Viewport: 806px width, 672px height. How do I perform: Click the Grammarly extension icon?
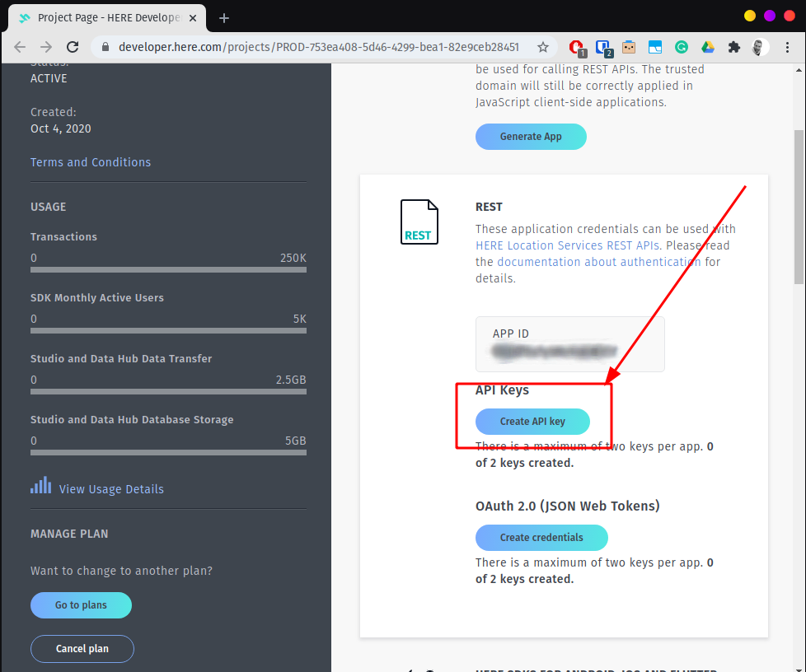coord(681,47)
